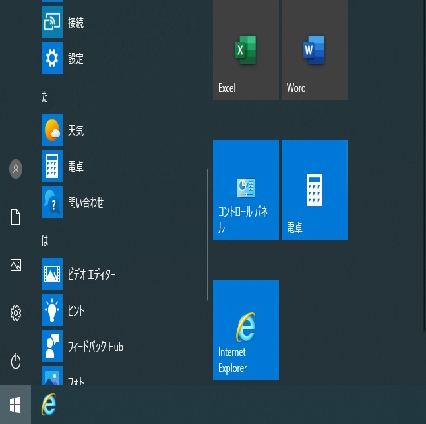
Task: Open the Pictures folder from the sidebar
Action: click(x=15, y=265)
